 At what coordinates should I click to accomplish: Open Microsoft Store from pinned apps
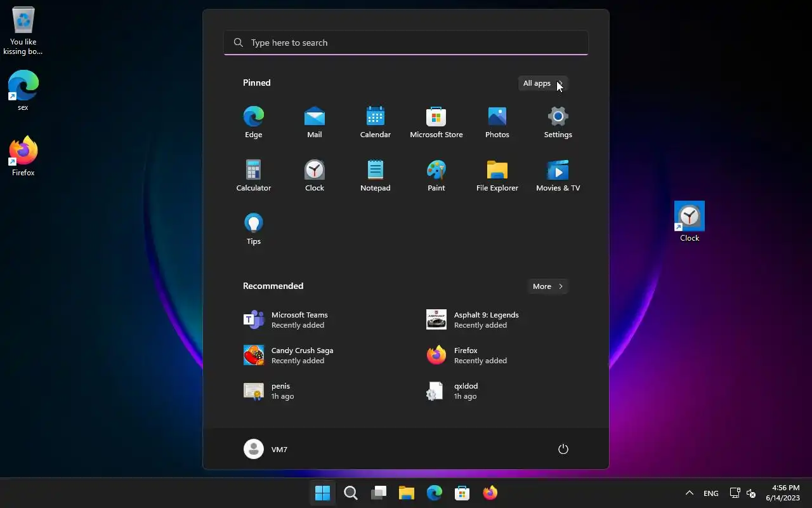(436, 122)
